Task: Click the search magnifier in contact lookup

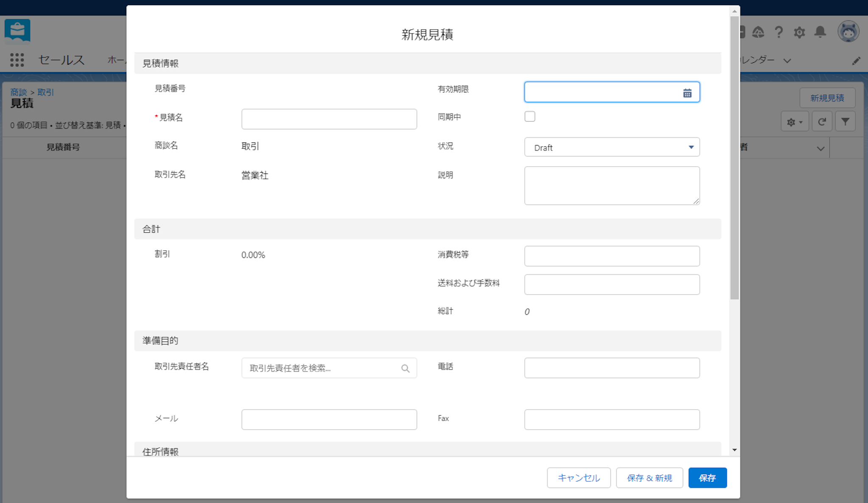Action: tap(405, 368)
